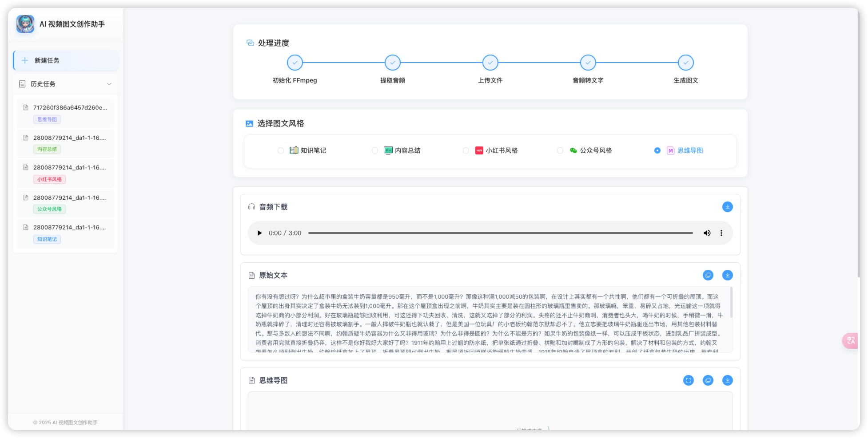Screen dimensions: 868x438
Task: Copy the original text (原始文本)
Action: [708, 275]
